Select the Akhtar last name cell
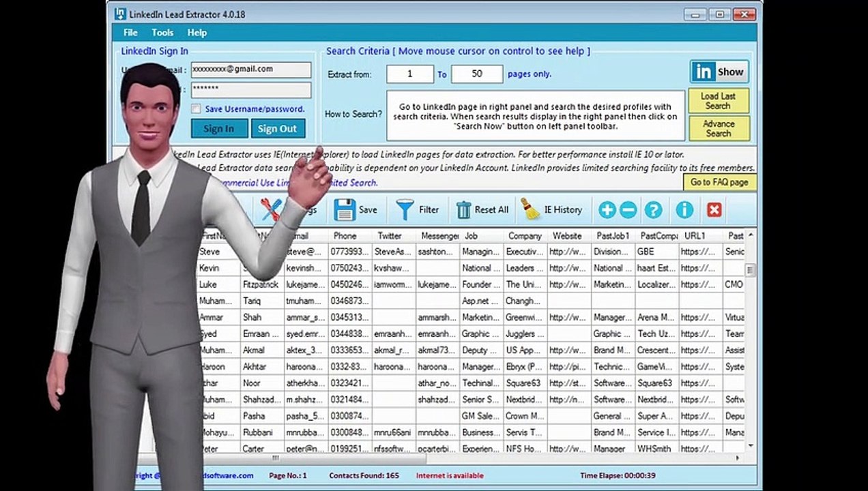Viewport: 868px width, 491px height. pos(263,366)
